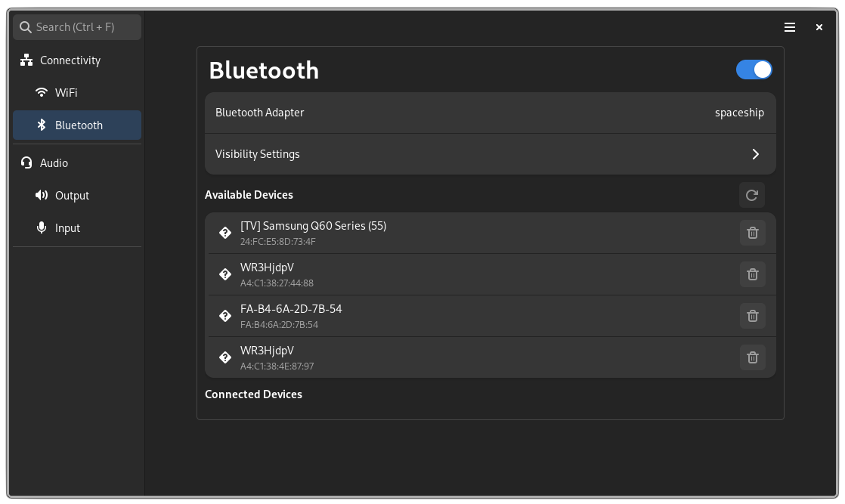Click the search magnifier icon
Image resolution: width=845 pixels, height=504 pixels.
pos(26,27)
